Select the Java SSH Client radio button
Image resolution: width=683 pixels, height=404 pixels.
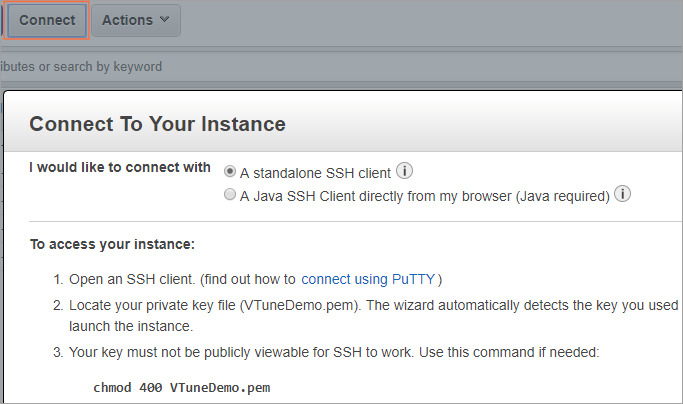(230, 195)
